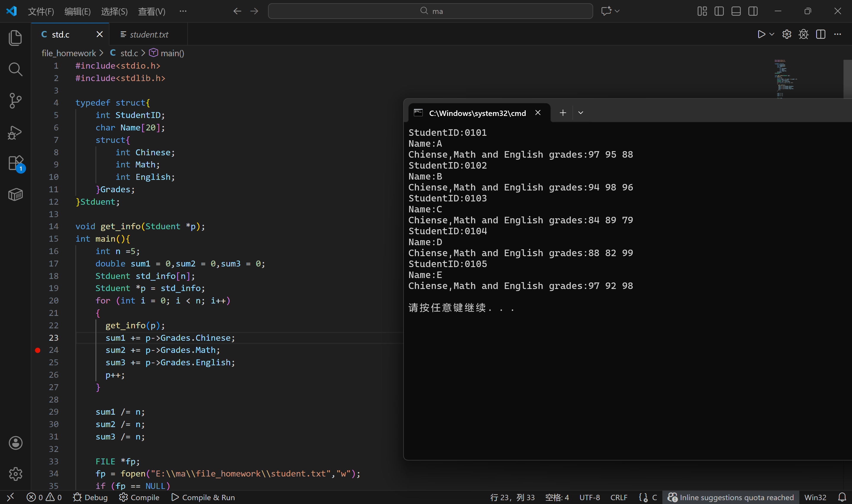
Task: Open the 文件(F) menu
Action: [41, 11]
